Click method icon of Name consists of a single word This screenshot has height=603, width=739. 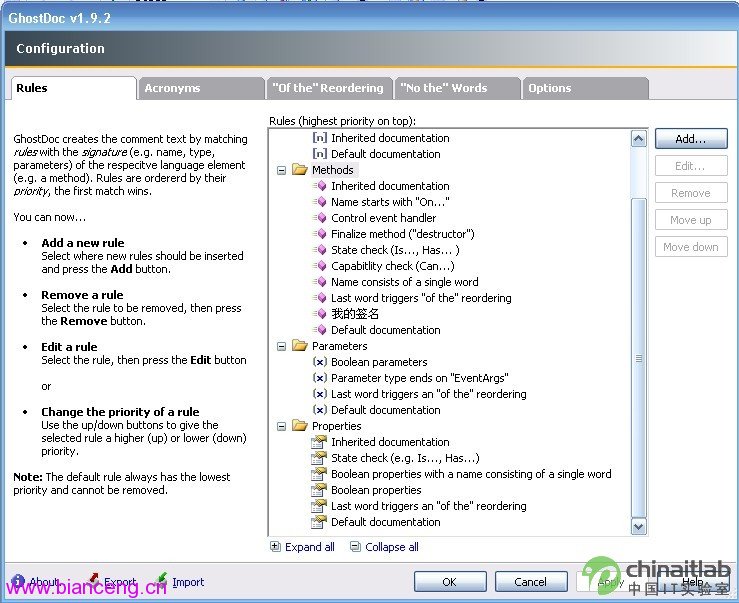point(320,282)
